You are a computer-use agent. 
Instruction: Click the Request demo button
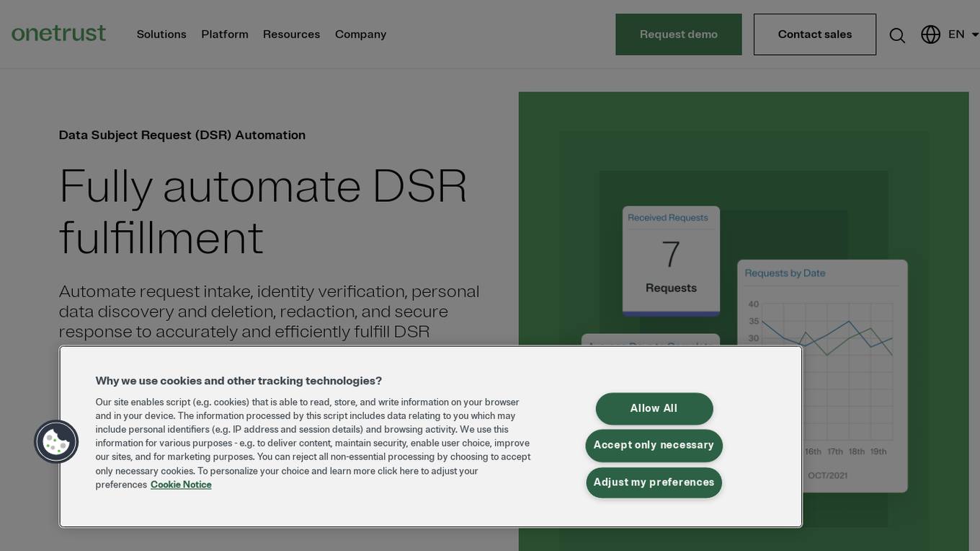[x=679, y=35]
